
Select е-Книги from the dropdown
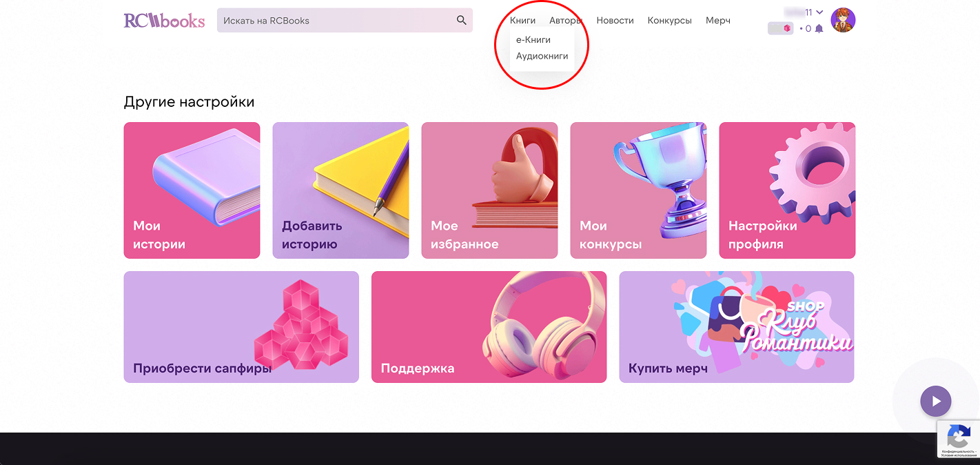[x=533, y=40]
